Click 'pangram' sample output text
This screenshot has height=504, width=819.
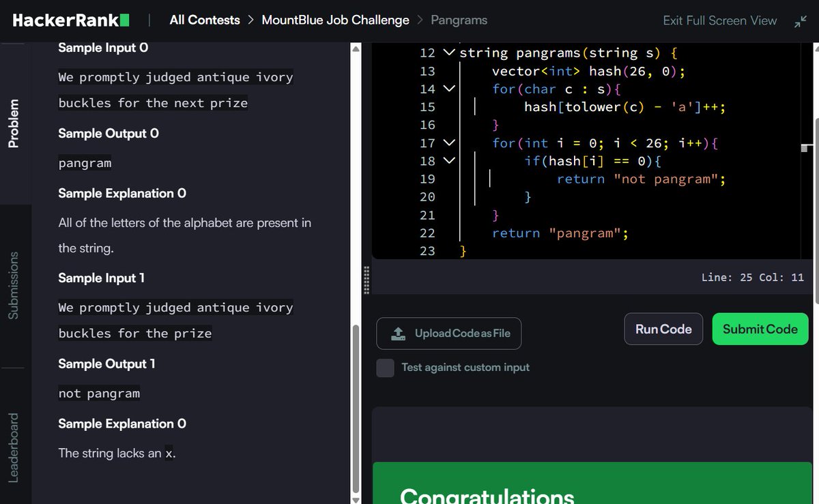click(x=85, y=164)
